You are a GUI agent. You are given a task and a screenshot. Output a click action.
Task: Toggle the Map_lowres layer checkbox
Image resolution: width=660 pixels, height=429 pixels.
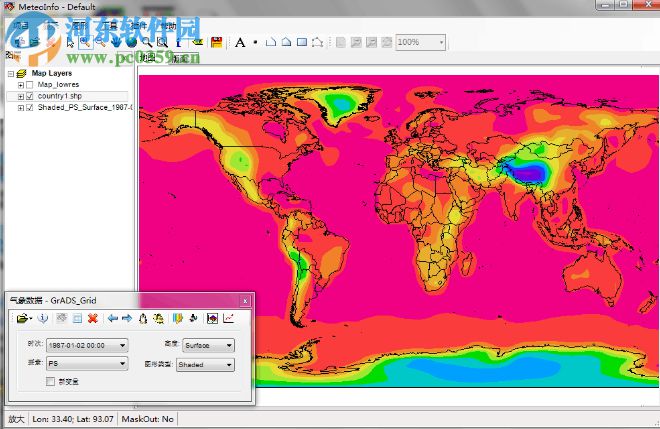[x=29, y=85]
